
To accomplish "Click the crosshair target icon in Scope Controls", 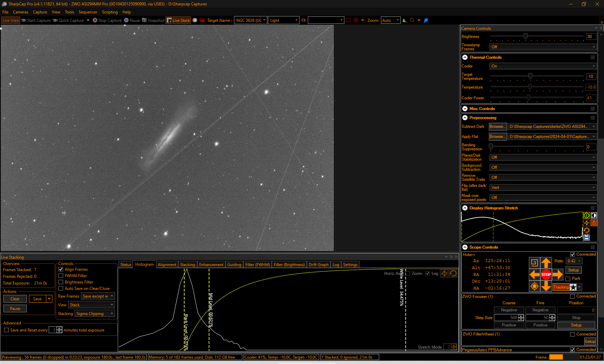I will pos(535,286).
